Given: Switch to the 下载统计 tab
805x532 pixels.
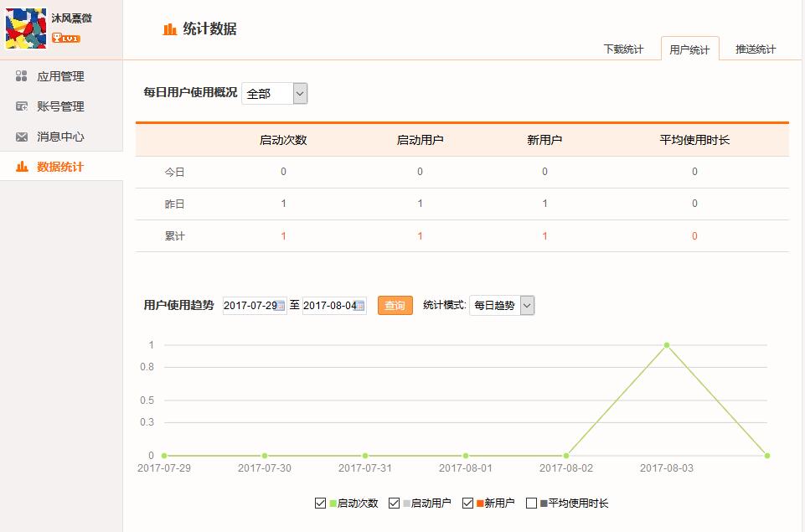Looking at the screenshot, I should click(x=623, y=49).
